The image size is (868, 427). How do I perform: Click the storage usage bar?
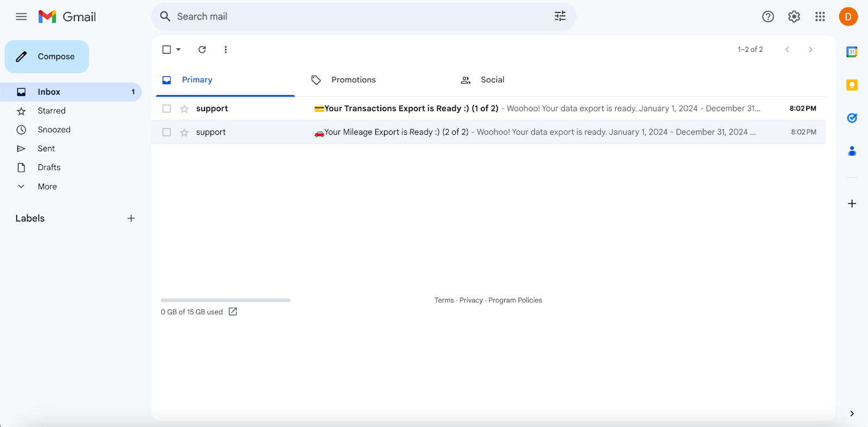tap(226, 300)
